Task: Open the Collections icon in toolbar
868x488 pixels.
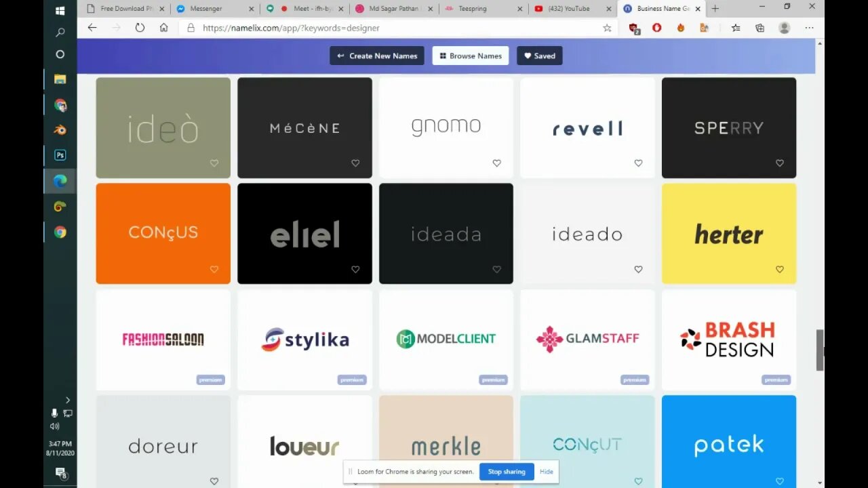Action: tap(760, 28)
